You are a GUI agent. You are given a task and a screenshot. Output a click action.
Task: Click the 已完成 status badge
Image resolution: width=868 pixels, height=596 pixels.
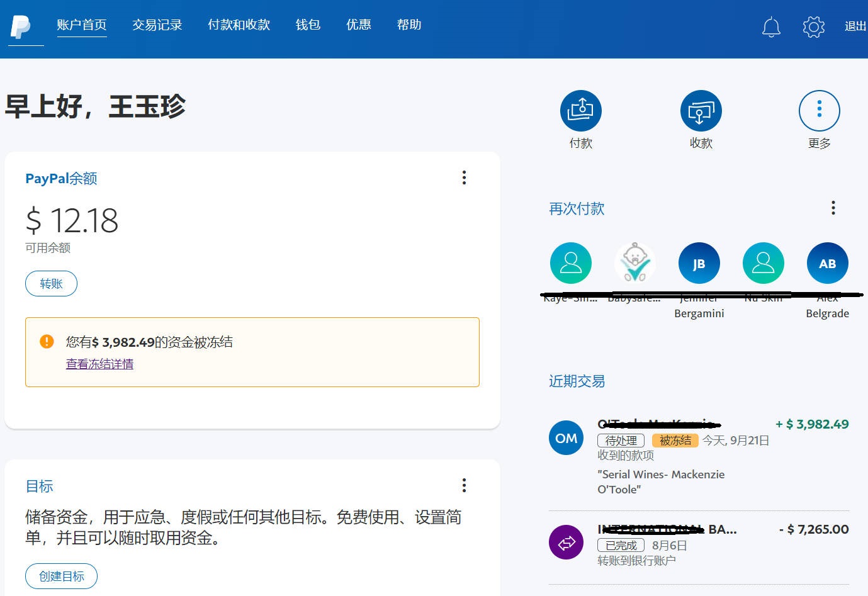point(621,545)
